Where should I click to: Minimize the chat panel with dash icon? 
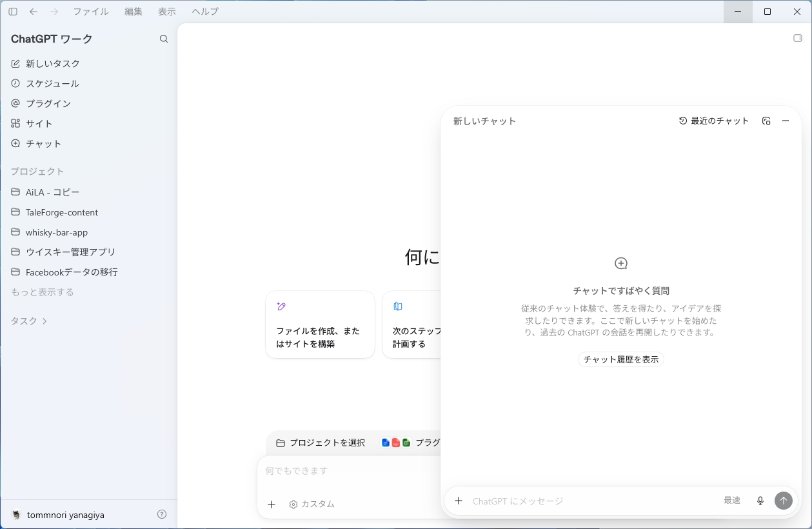tap(786, 121)
